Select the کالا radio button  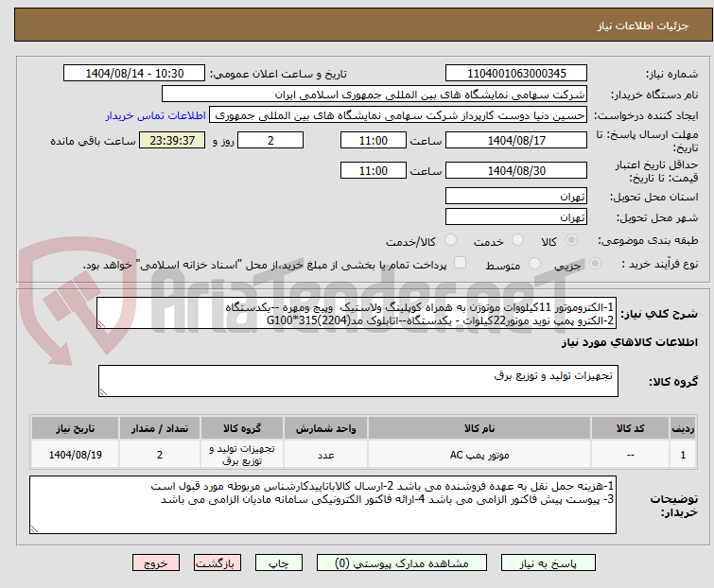[x=571, y=240]
